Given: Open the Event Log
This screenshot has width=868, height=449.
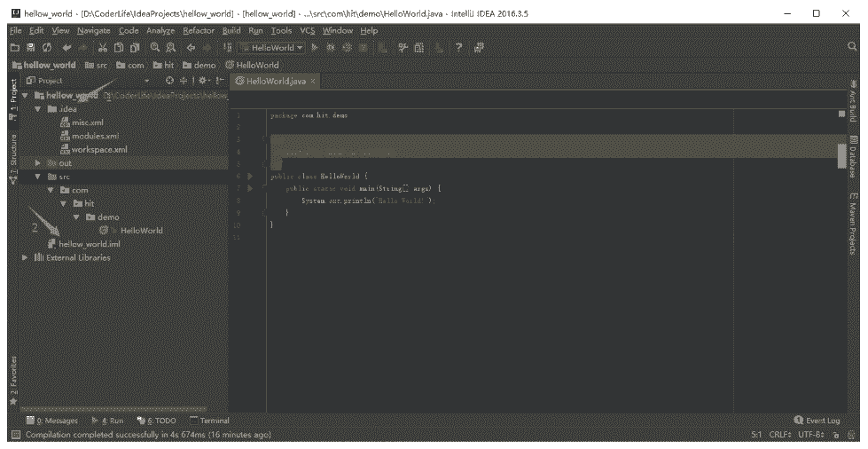Looking at the screenshot, I should click(817, 420).
